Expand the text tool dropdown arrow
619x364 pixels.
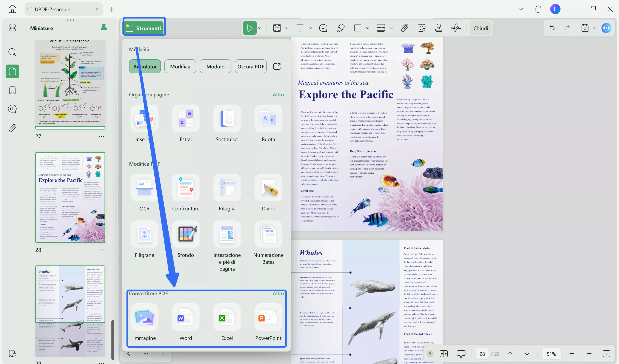[x=310, y=28]
